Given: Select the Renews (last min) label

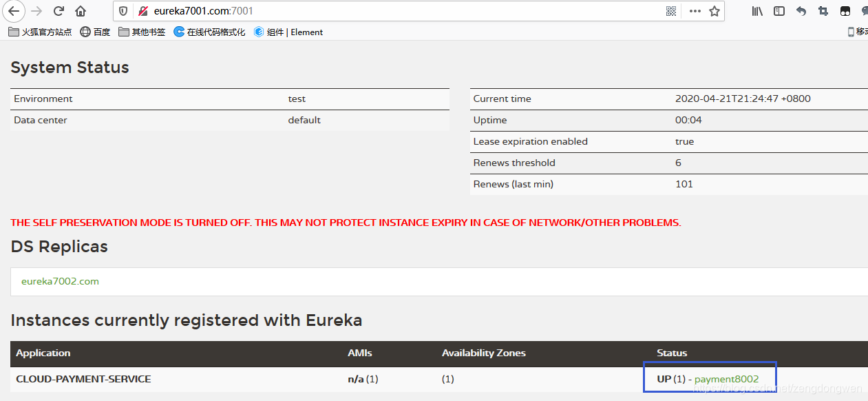Looking at the screenshot, I should point(514,184).
